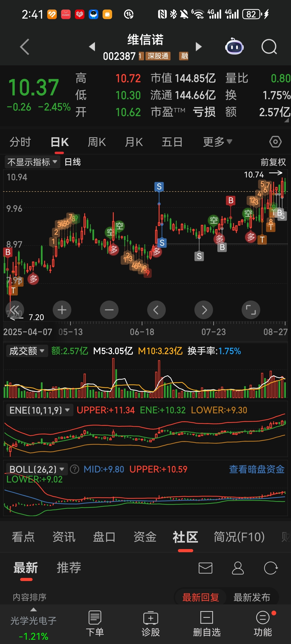Select 推荐 community posts tab
This screenshot has width=291, height=644.
coord(69,567)
